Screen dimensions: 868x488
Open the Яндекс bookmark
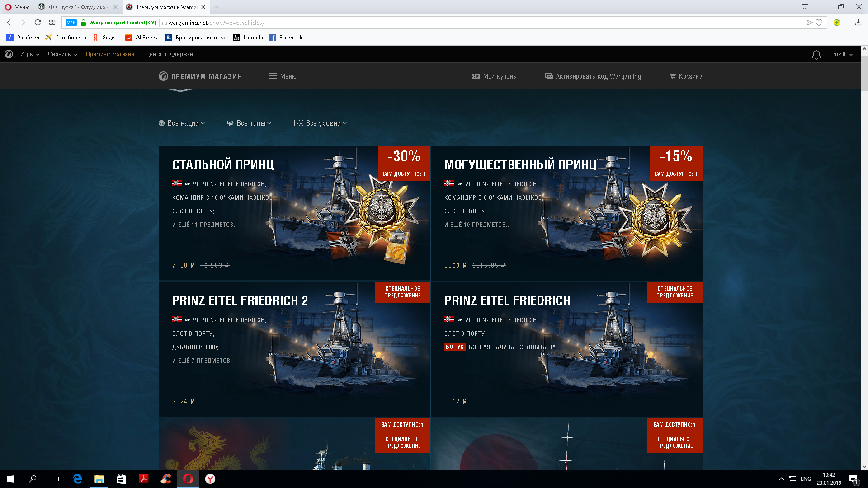tap(106, 38)
